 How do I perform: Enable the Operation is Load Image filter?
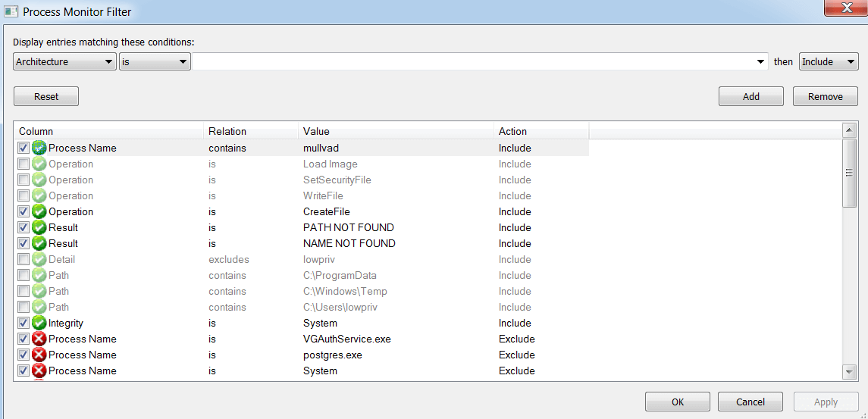point(24,164)
